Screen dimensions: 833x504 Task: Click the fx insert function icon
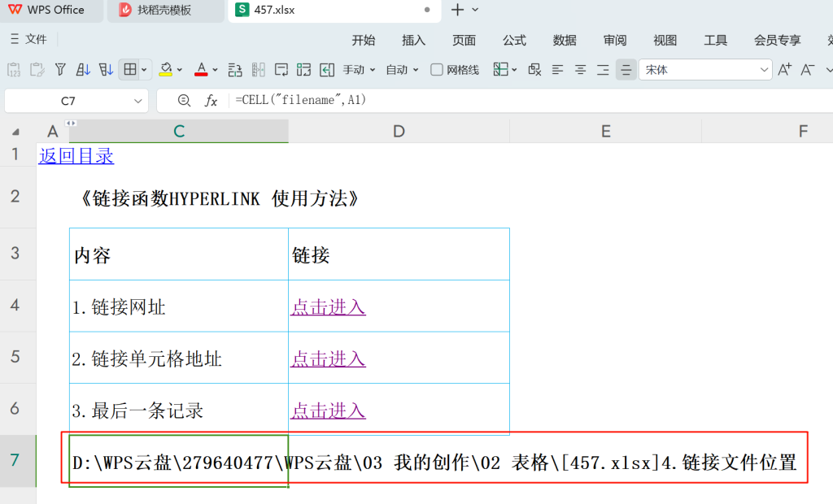pyautogui.click(x=211, y=100)
